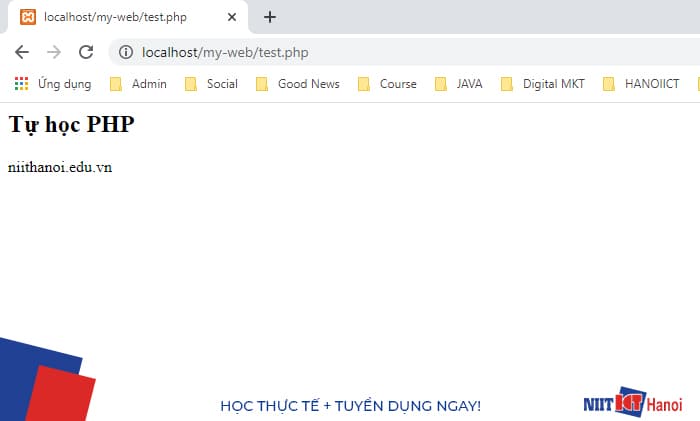Click the HỌC THỰC TẾ + TUYỂN DỤNG NGAY! slogan

350,406
